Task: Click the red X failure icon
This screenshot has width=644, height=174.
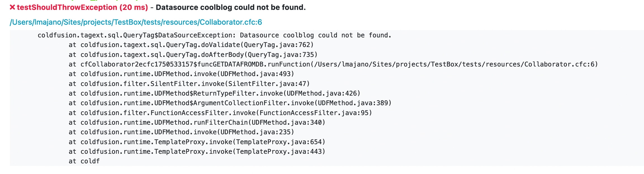Action: coord(12,7)
